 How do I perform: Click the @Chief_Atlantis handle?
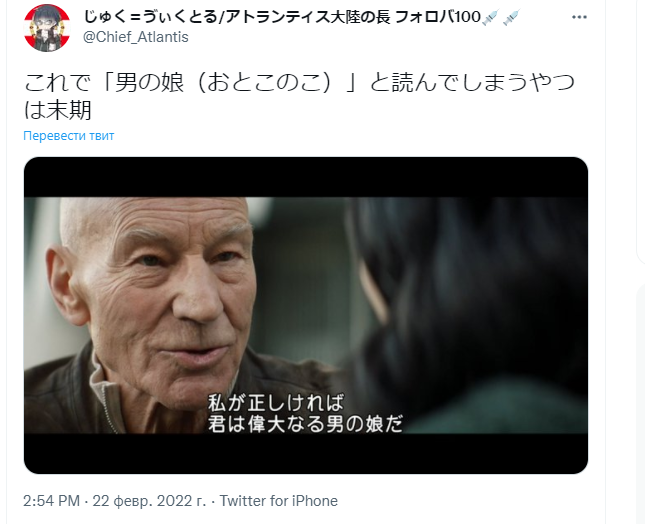[x=136, y=37]
